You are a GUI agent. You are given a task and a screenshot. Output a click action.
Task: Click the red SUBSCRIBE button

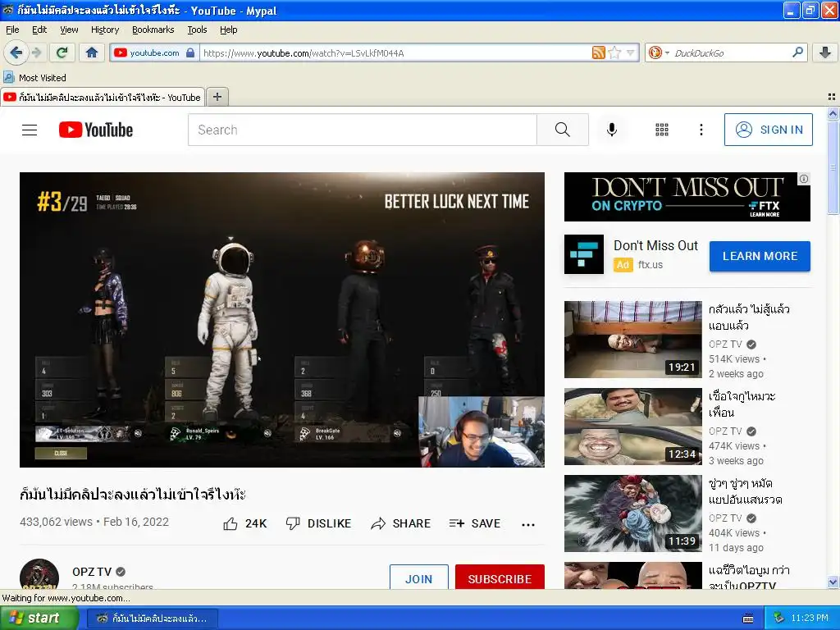pos(500,577)
